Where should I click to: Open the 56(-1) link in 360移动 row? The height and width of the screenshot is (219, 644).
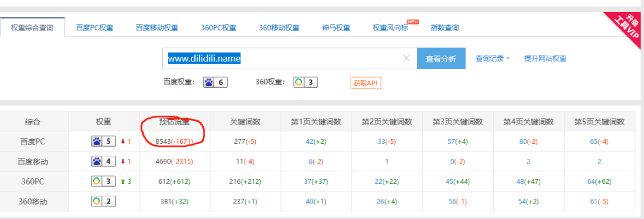click(457, 201)
